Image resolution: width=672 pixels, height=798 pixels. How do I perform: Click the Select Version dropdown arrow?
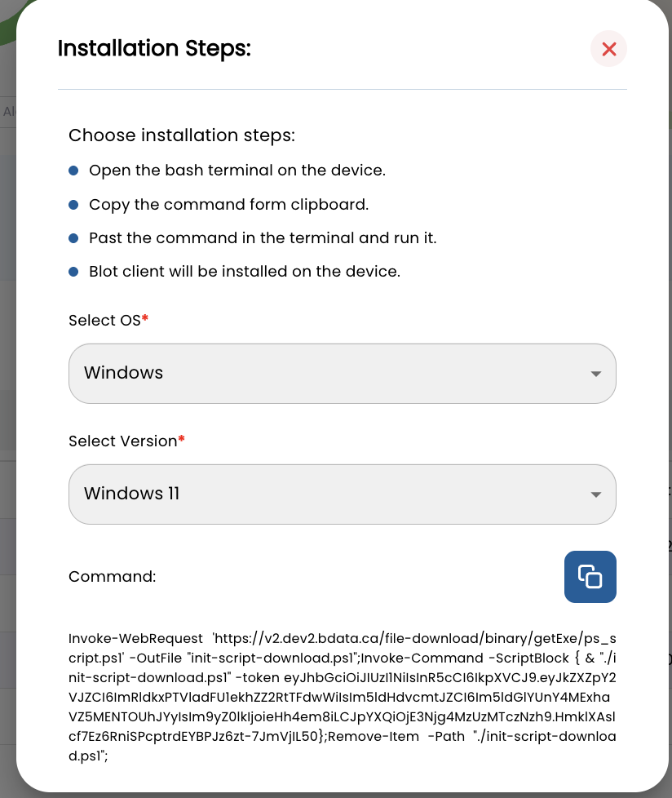(595, 494)
